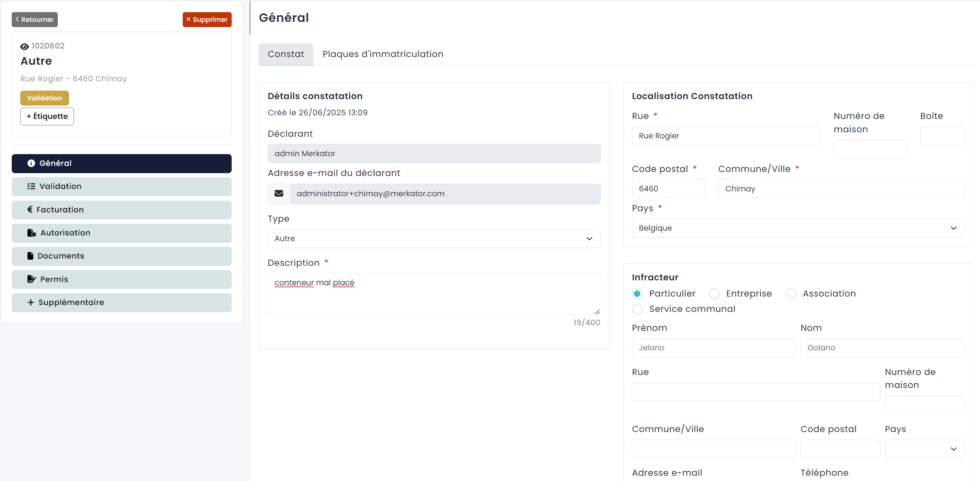Viewport: 980px width, 481px height.
Task: Click the Retourner back button
Action: 35,19
